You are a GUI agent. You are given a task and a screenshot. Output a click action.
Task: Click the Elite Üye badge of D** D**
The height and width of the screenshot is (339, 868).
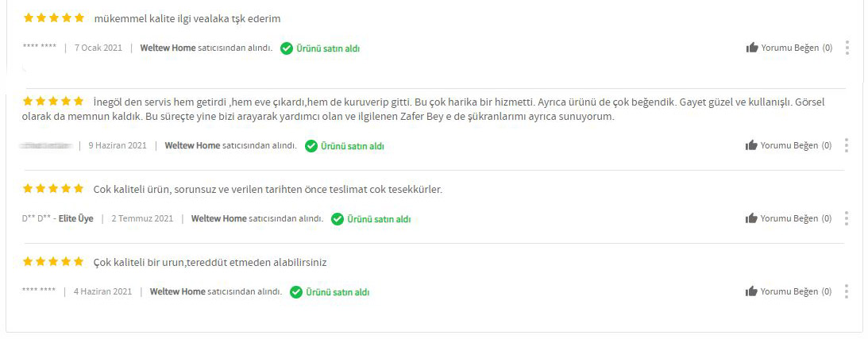[x=75, y=219]
